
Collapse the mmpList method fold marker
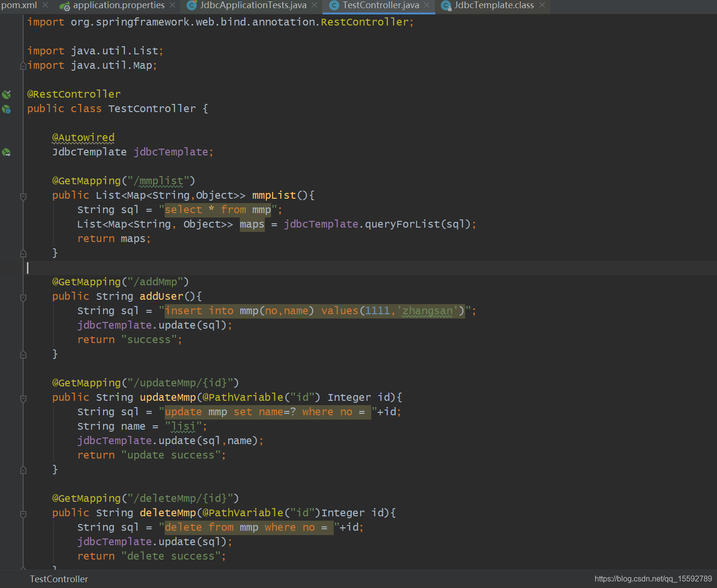tap(23, 196)
